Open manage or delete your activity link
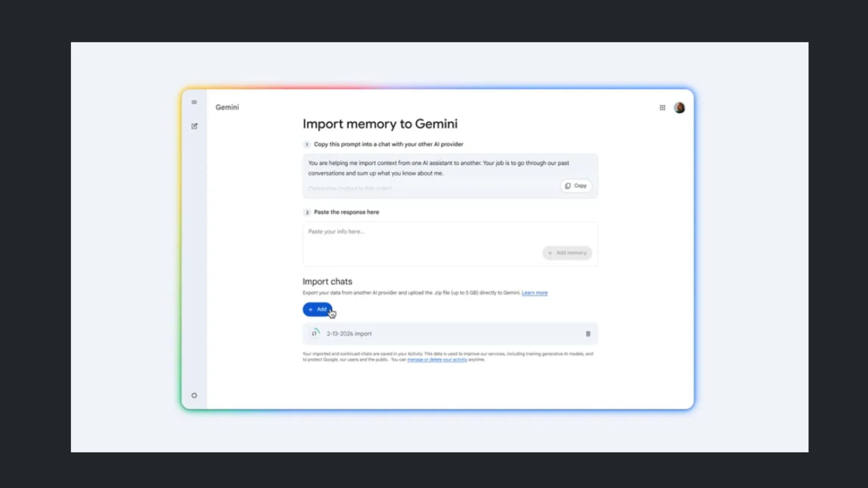 click(x=437, y=360)
